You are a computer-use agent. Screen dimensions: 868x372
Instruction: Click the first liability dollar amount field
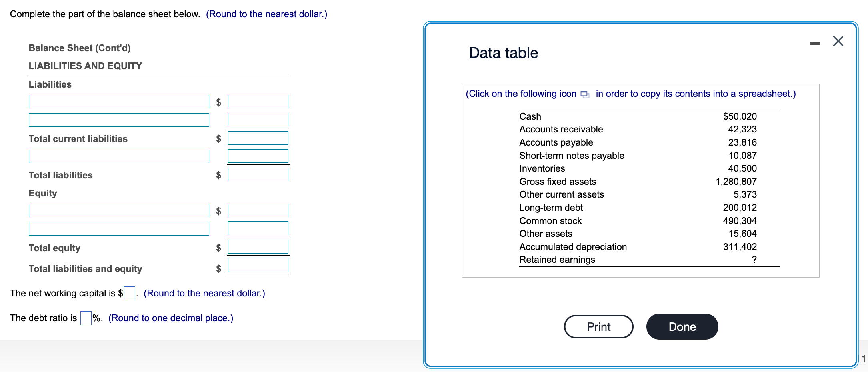258,101
